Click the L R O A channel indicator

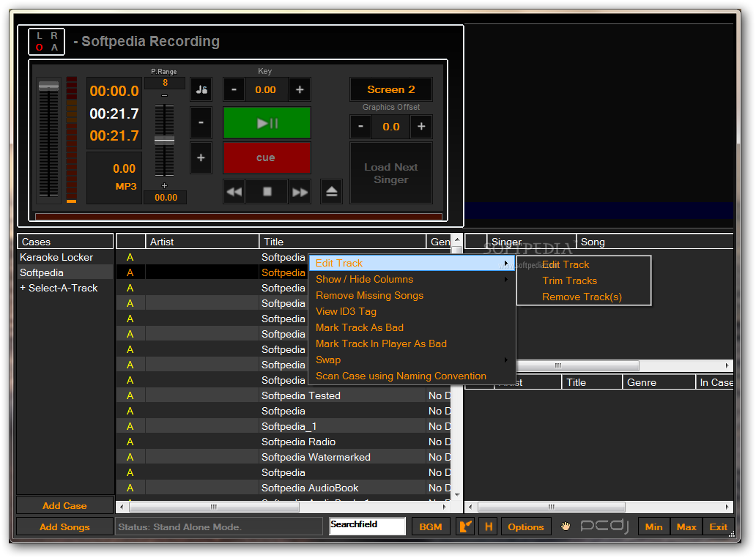(x=47, y=42)
